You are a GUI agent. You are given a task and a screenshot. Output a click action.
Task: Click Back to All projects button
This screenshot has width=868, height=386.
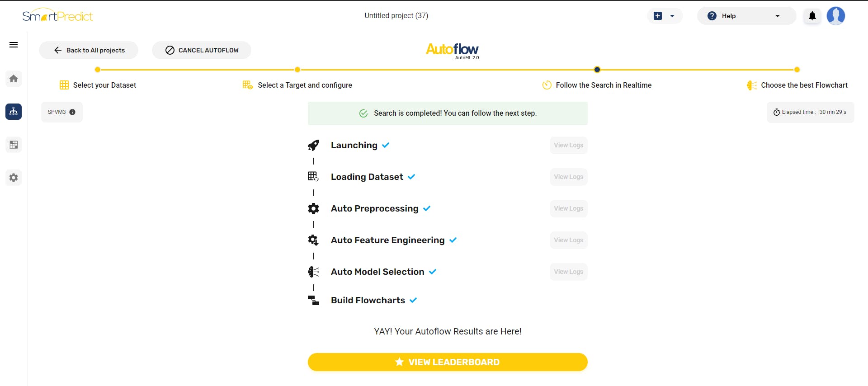point(89,50)
